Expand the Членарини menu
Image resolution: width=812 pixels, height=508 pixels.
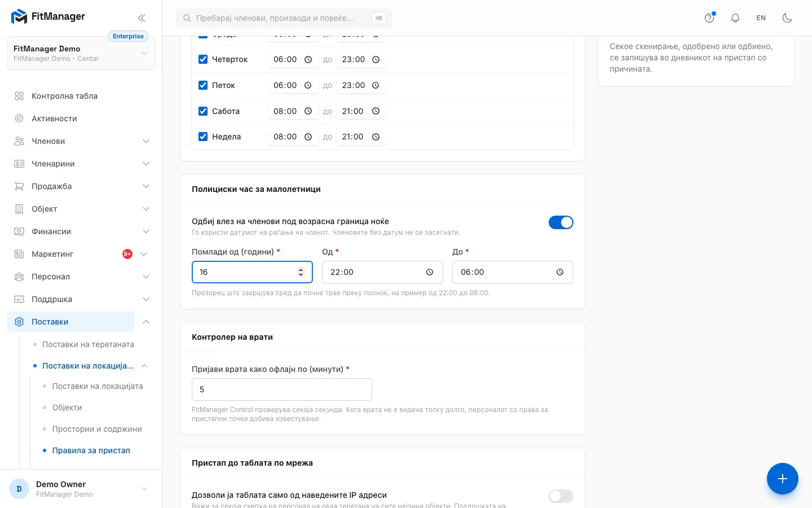(x=146, y=164)
